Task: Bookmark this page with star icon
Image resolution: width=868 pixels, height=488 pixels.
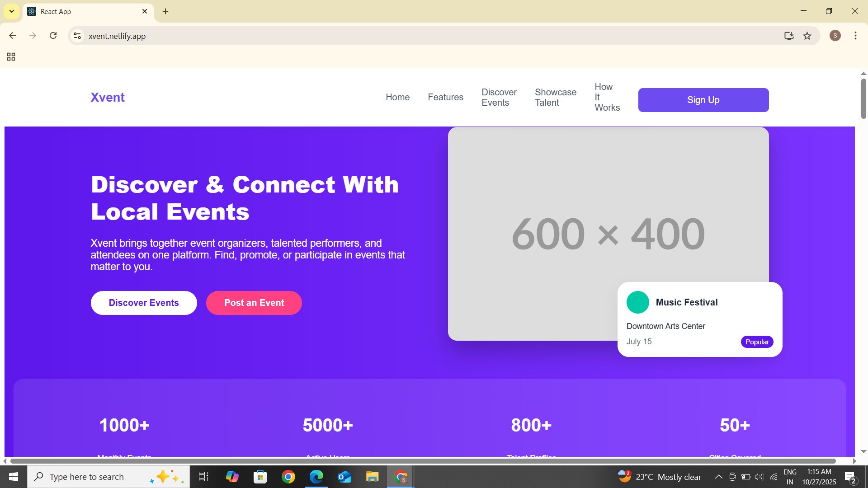Action: 807,36
